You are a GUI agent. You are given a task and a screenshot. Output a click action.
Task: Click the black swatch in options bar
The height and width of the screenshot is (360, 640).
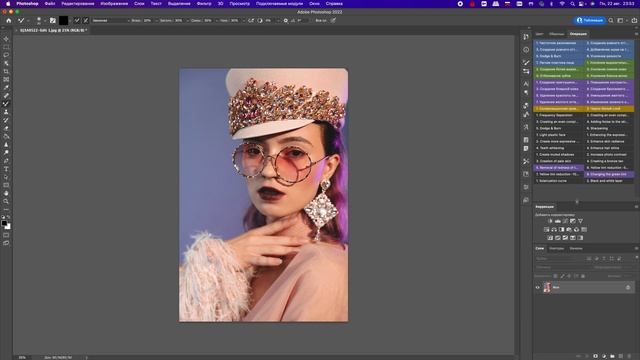pos(63,20)
